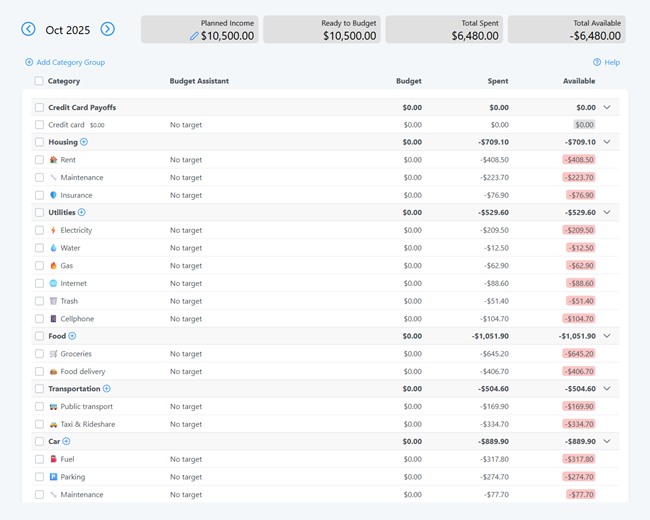Collapse the Food group using chevron
Image resolution: width=650 pixels, height=520 pixels.
click(607, 336)
